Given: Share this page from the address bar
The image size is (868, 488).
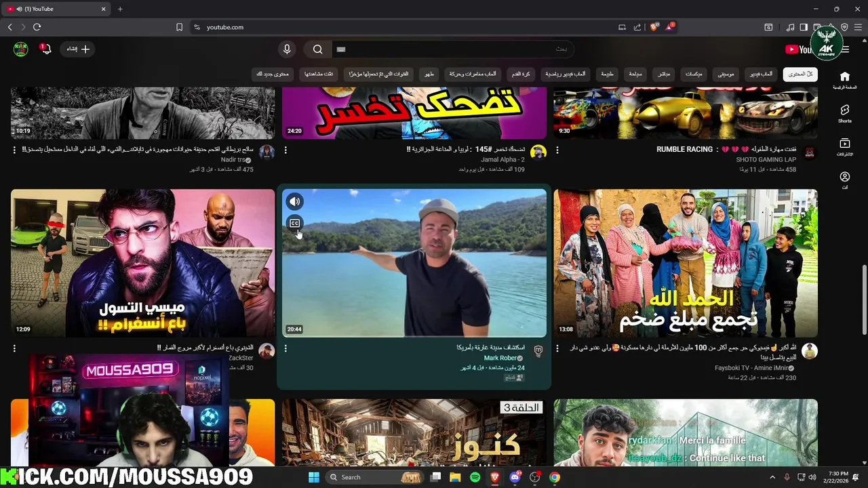Looking at the screenshot, I should (x=637, y=27).
